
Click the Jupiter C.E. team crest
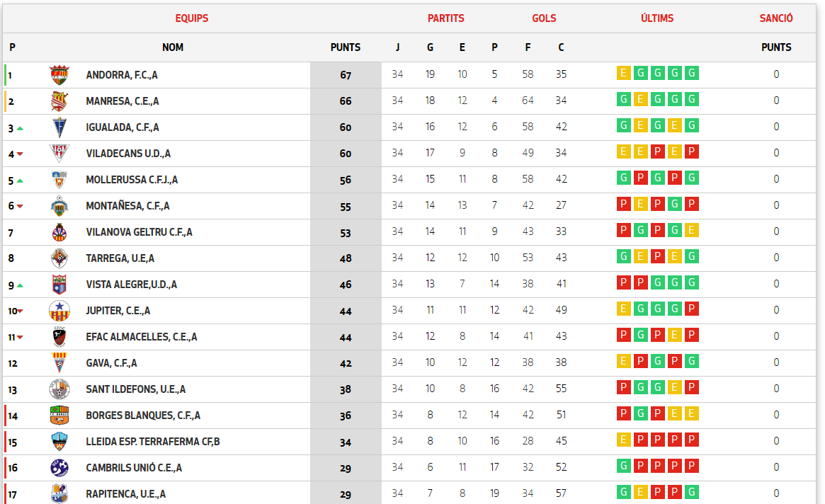pyautogui.click(x=59, y=311)
